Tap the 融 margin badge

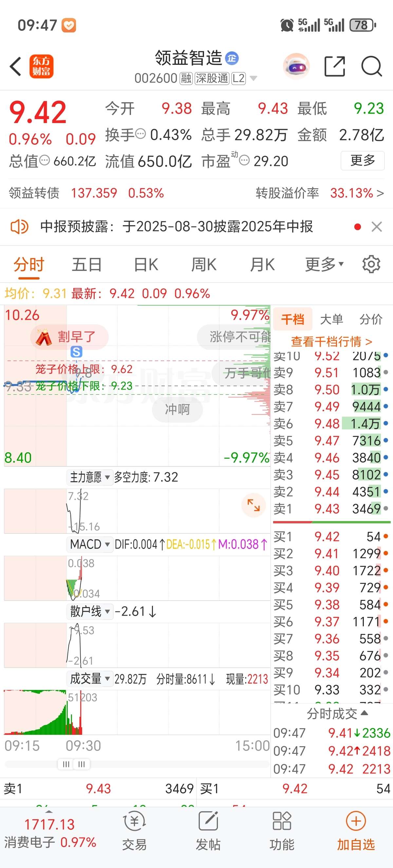186,79
